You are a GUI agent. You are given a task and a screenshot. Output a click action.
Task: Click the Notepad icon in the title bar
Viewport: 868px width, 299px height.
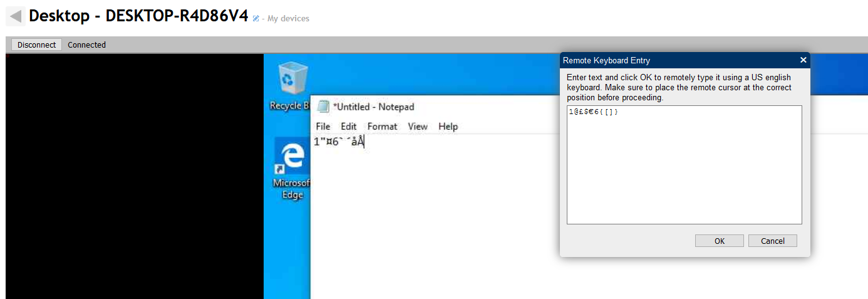tap(323, 107)
